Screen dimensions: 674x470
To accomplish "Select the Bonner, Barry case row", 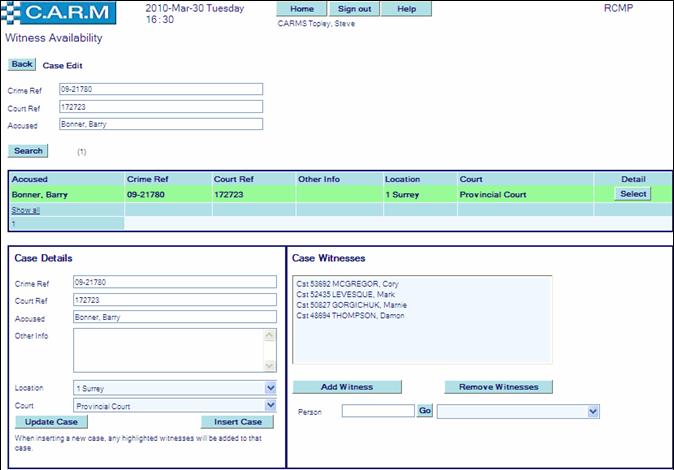I will (634, 194).
